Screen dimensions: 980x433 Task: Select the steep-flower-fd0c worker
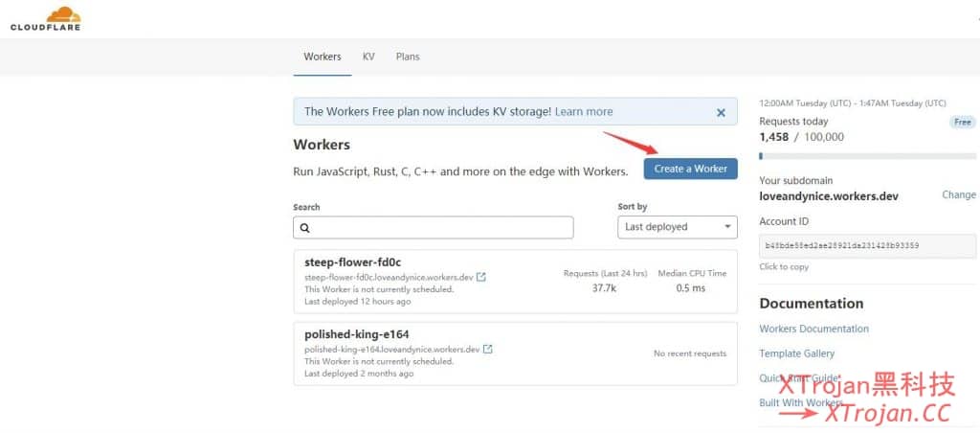click(x=352, y=262)
